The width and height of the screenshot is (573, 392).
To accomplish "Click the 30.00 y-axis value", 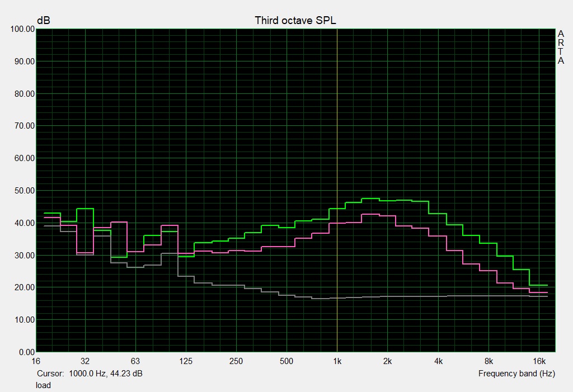I will click(x=25, y=256).
